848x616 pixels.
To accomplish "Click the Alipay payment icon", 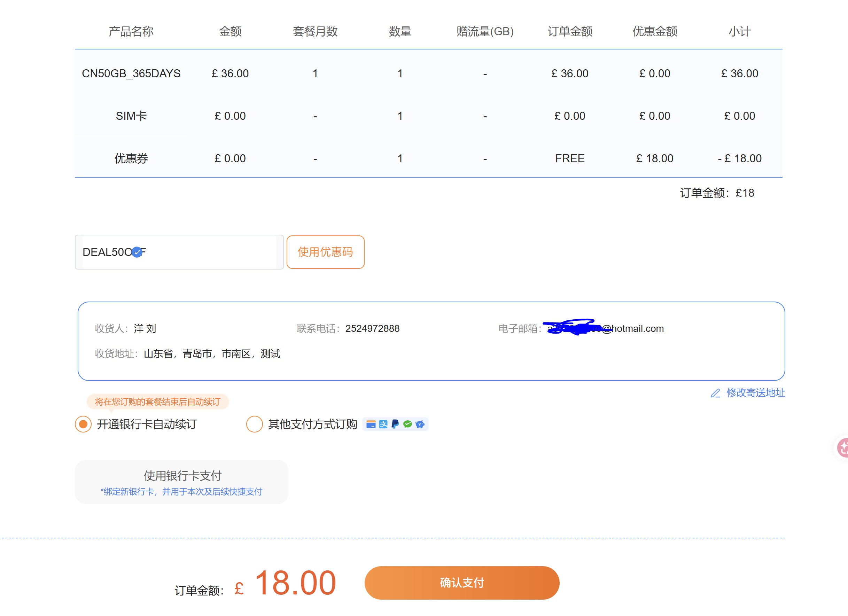I will [383, 424].
